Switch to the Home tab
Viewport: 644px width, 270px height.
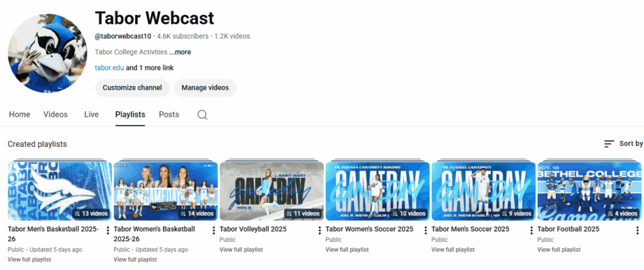(19, 114)
